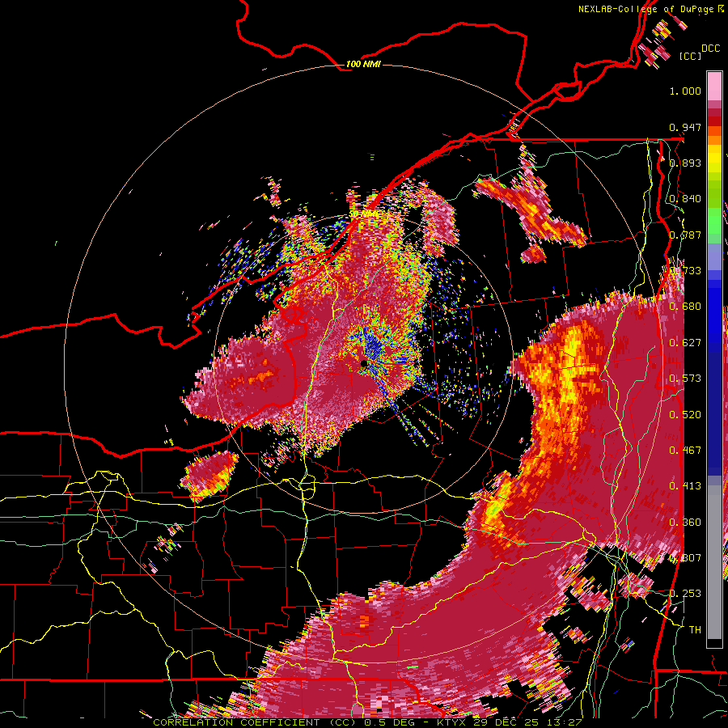Viewport: 728px width, 728px height.
Task: Pick the light pink top of color bar
Action: (714, 86)
